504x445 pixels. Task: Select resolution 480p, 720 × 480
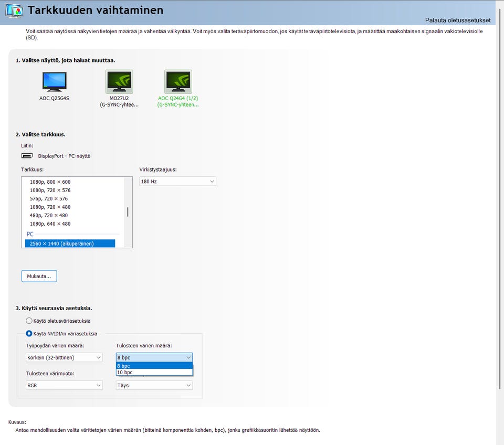click(x=49, y=215)
